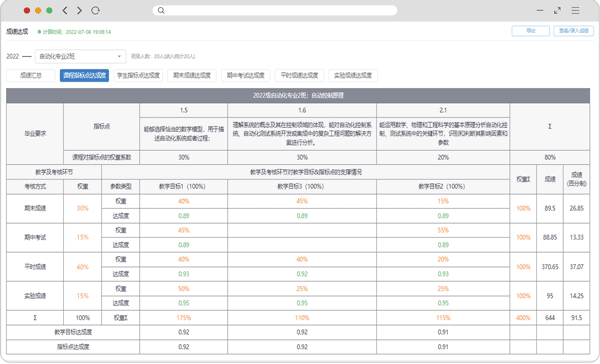Open the 平时成绩达成度 tab

(299, 75)
